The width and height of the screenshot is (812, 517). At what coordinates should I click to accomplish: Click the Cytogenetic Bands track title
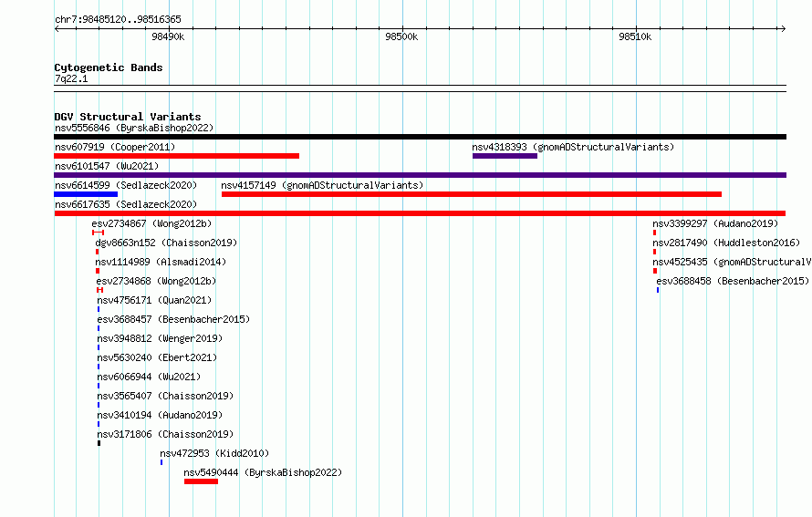tap(109, 67)
